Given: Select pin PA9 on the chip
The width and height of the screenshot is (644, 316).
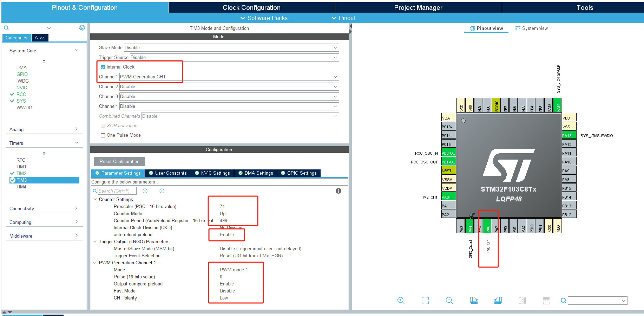Looking at the screenshot, I should [569, 170].
